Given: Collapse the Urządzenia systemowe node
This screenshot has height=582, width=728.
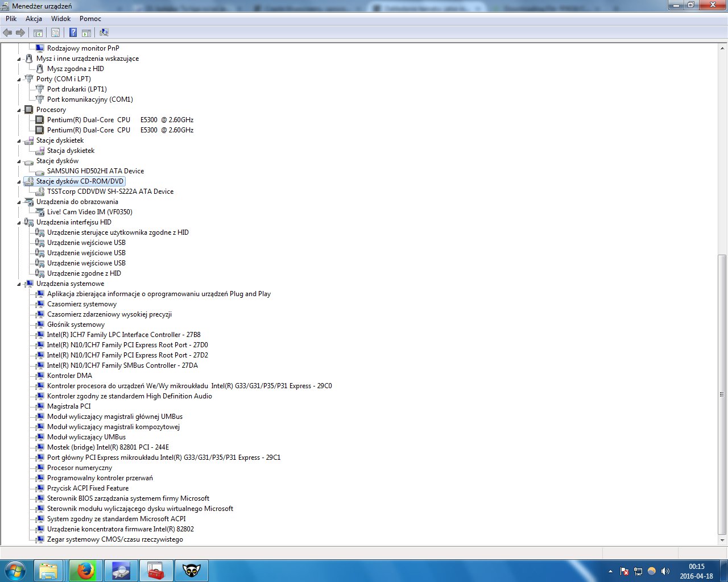Looking at the screenshot, I should coord(19,284).
